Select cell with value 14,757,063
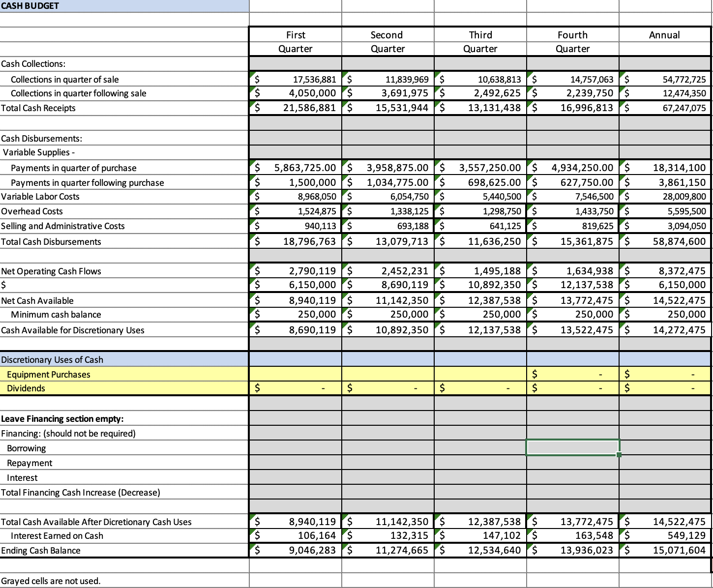 pos(573,79)
